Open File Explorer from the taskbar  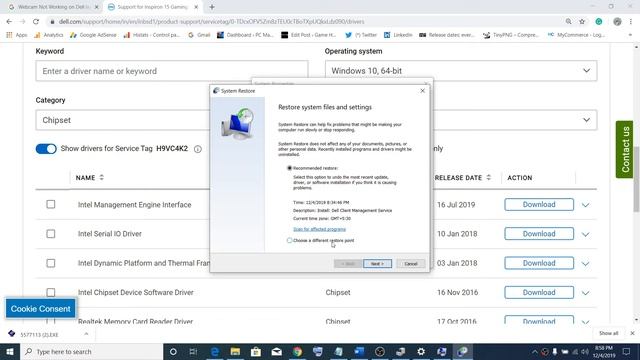(x=235, y=351)
